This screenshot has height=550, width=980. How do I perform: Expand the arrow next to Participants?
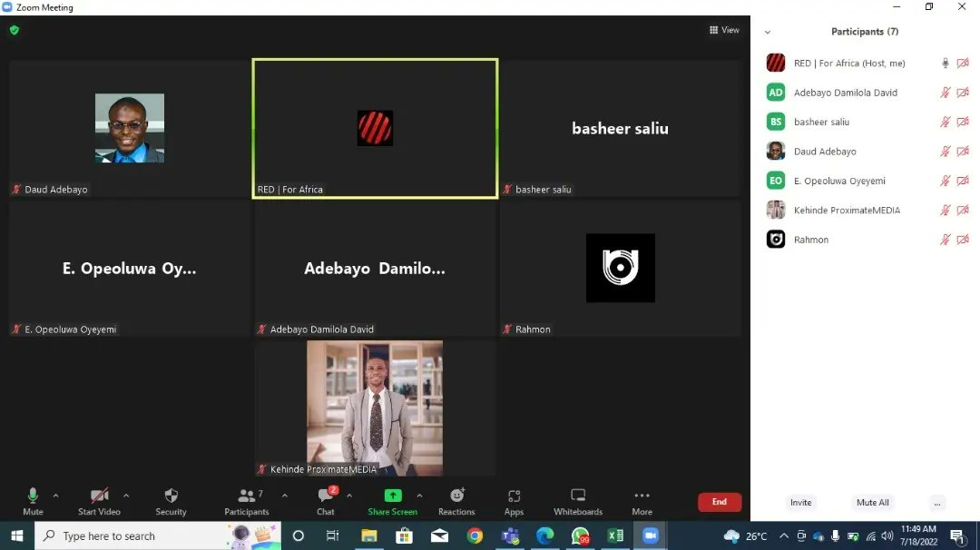click(285, 496)
